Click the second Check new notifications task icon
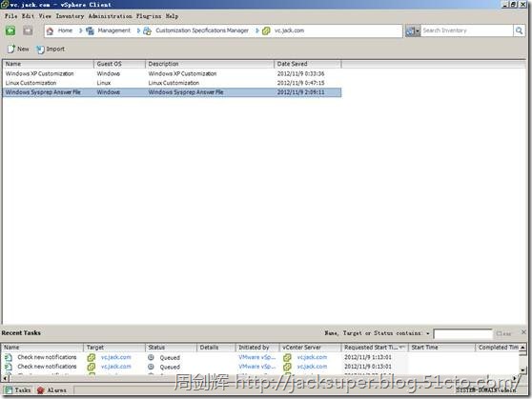 pyautogui.click(x=9, y=367)
